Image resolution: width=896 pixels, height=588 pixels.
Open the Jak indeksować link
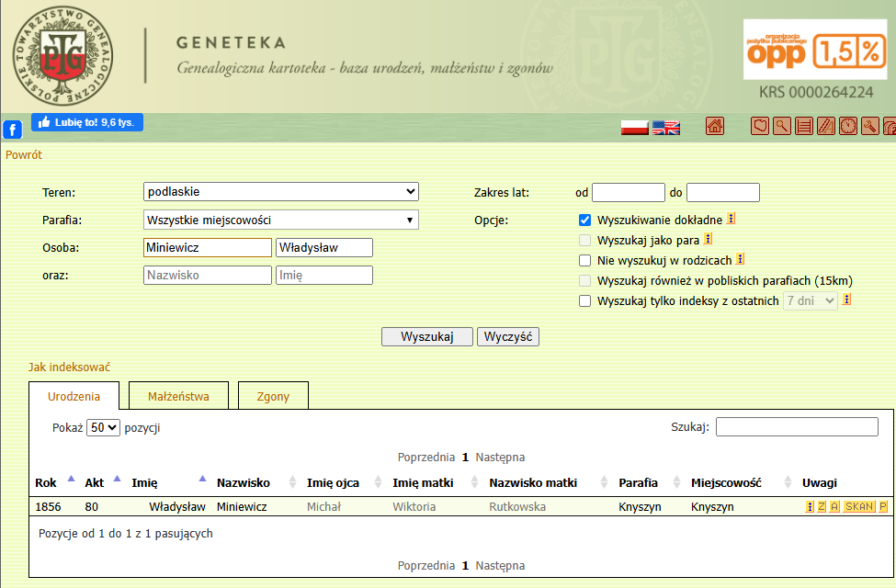click(69, 367)
